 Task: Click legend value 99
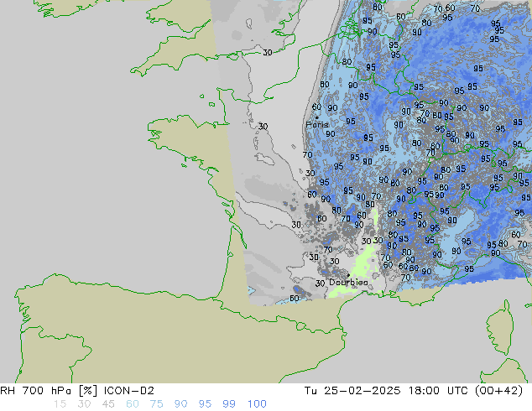click(229, 404)
